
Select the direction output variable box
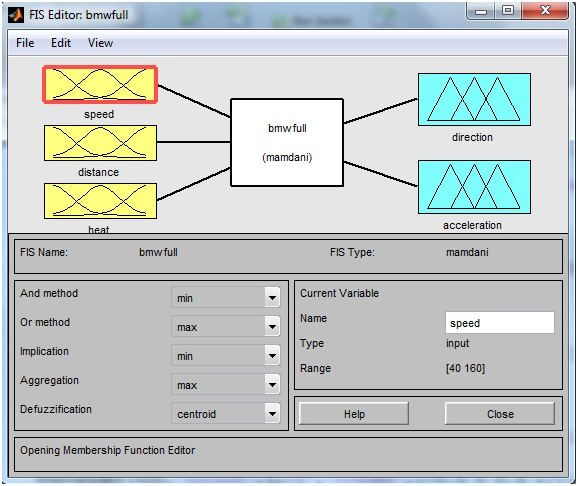(x=474, y=99)
